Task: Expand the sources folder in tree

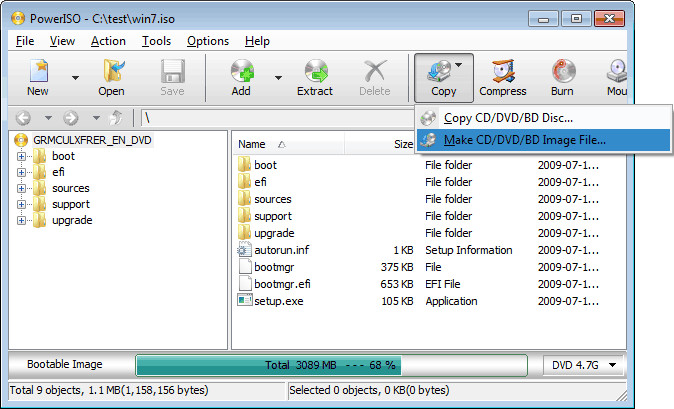Action: click(22, 188)
